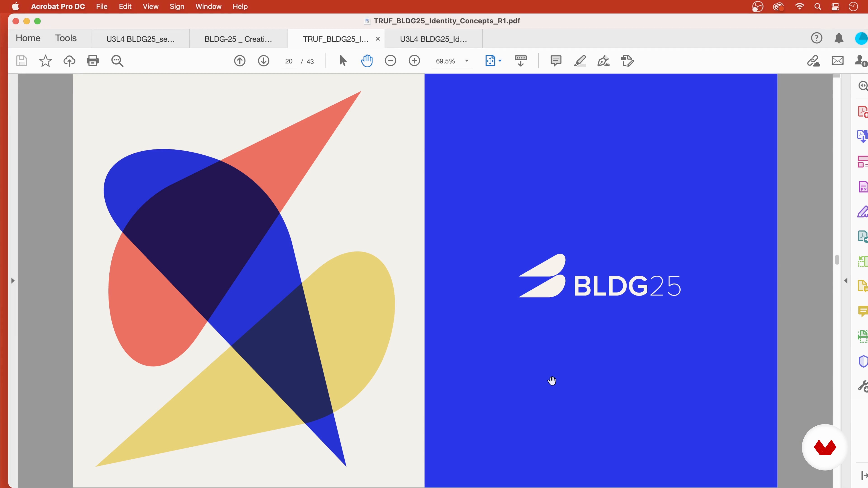This screenshot has height=488, width=868.
Task: Open the Sign menu
Action: tap(177, 7)
